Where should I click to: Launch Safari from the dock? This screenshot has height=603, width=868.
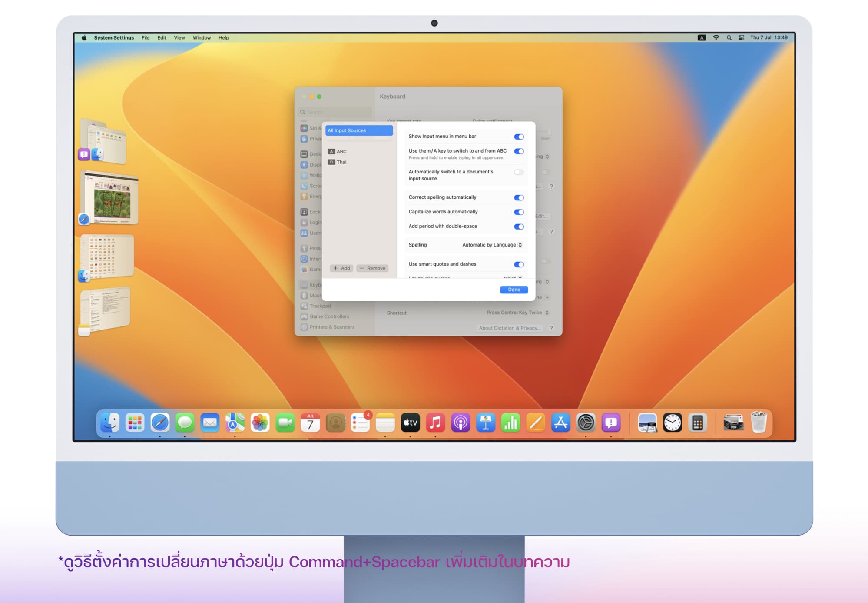pos(160,423)
